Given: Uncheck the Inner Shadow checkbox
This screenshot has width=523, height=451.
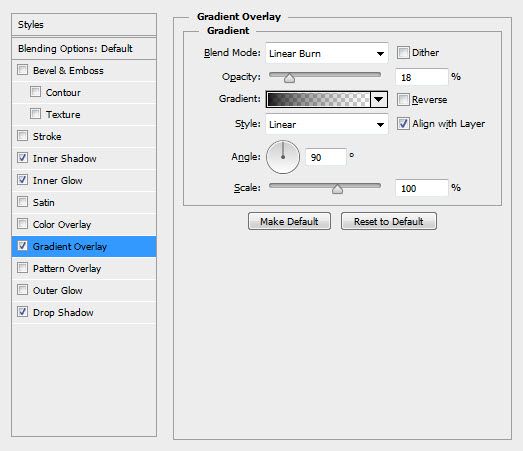Looking at the screenshot, I should [22, 158].
